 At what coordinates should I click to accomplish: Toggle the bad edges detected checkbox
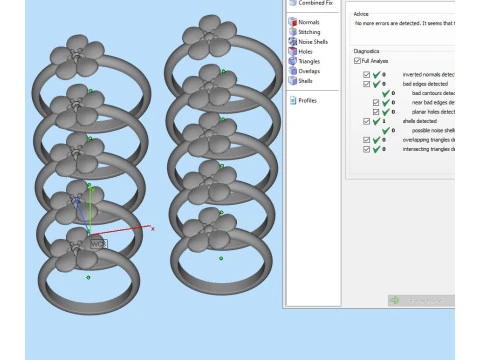[x=366, y=84]
